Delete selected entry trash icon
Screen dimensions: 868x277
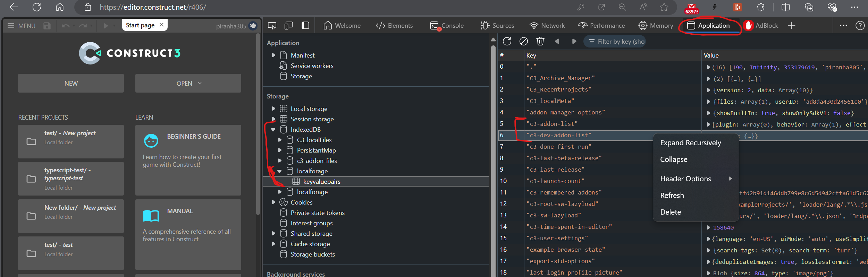pos(540,41)
